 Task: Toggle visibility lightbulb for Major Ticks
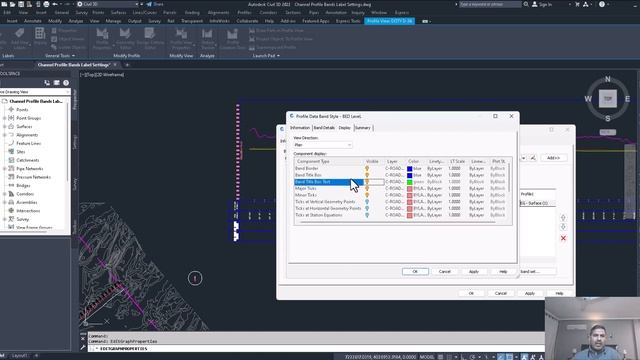coord(367,189)
